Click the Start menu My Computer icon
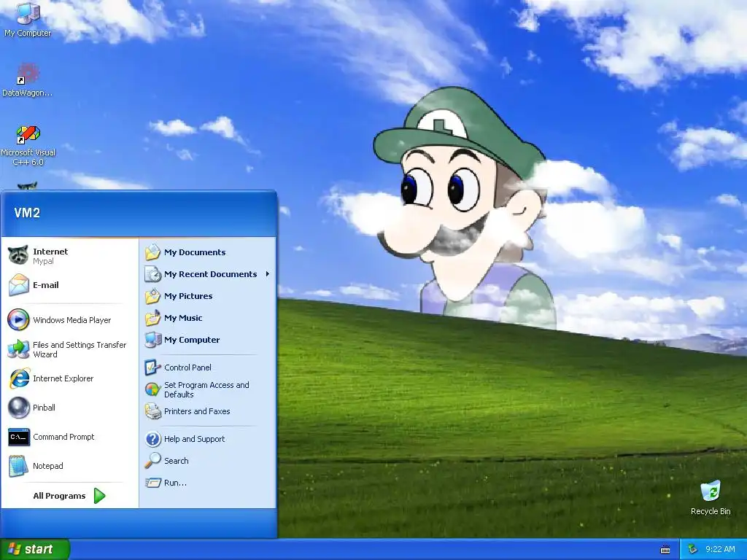This screenshot has width=747, height=560. 152,340
